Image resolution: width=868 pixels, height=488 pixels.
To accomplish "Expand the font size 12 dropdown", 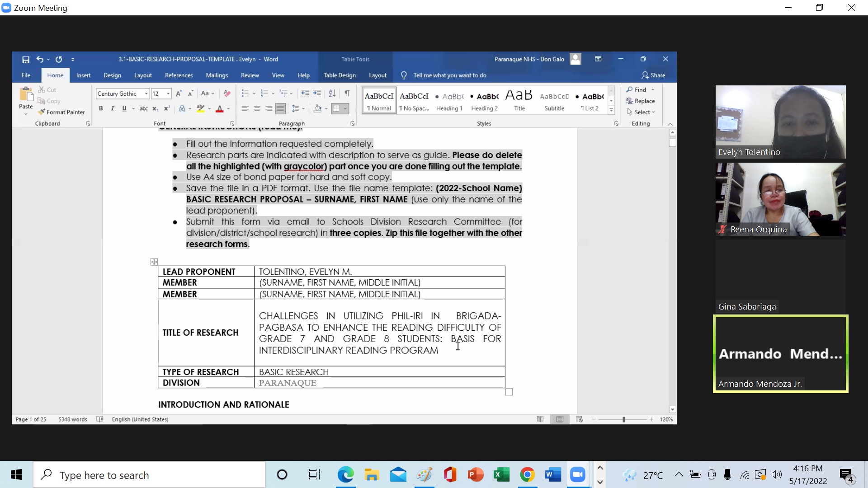I will tap(168, 94).
